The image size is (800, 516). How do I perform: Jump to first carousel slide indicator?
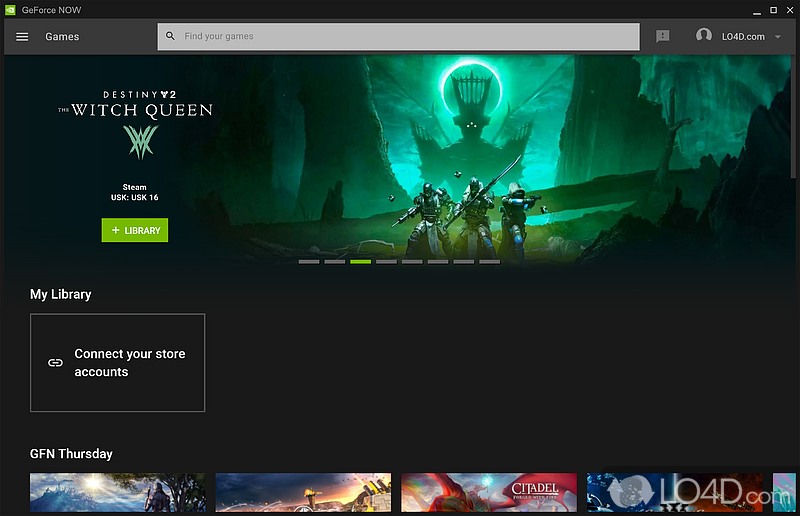[309, 262]
